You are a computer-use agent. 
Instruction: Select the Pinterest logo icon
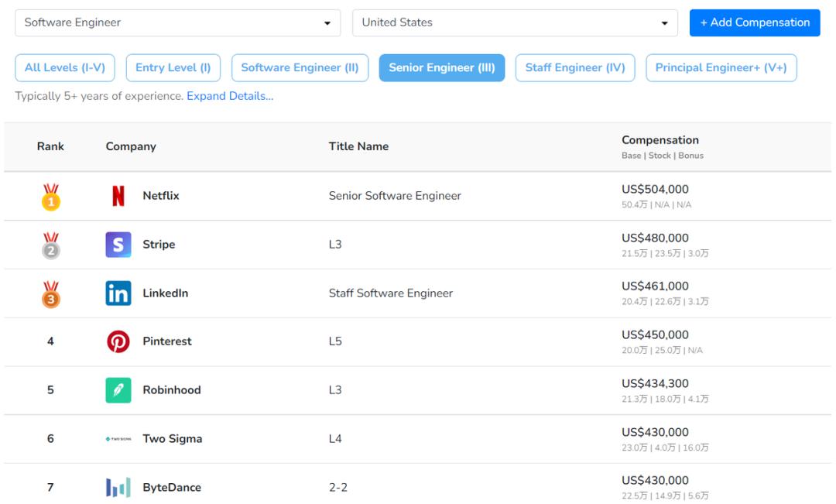coord(118,341)
